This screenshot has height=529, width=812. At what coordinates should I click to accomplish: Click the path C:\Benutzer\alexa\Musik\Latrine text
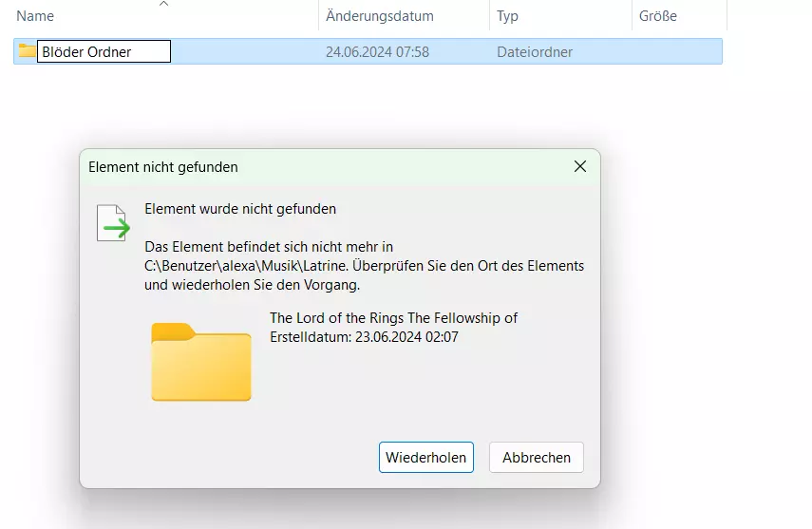(246, 266)
